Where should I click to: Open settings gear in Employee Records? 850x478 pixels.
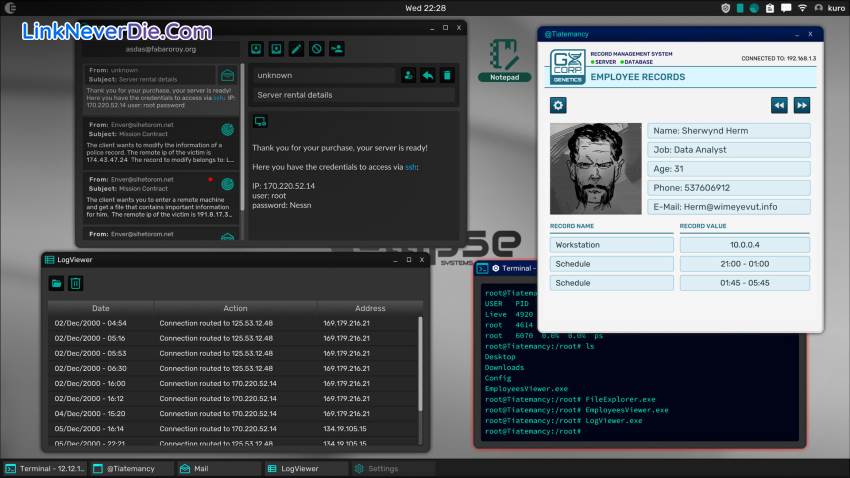[x=558, y=105]
